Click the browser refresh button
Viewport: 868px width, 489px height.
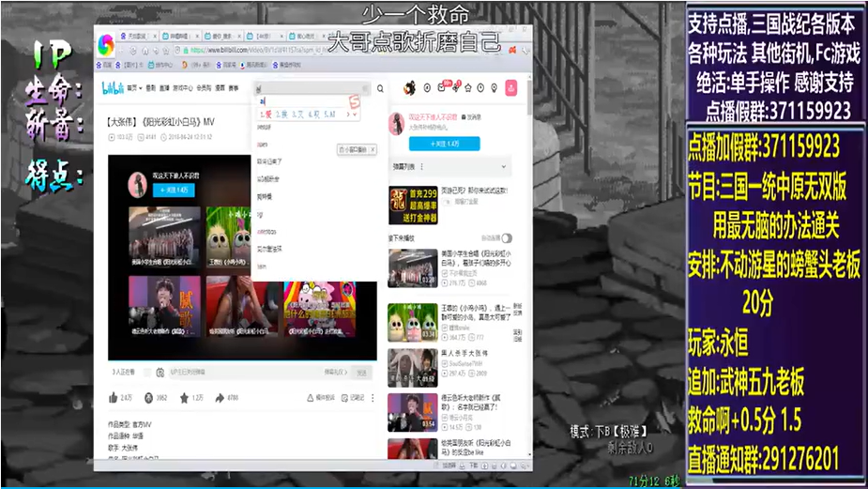(x=133, y=51)
